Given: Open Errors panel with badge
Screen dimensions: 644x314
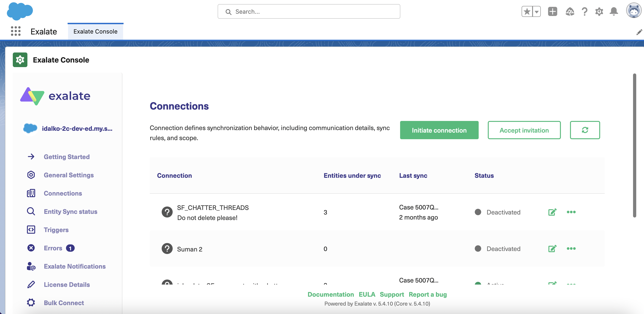Looking at the screenshot, I should pos(53,248).
